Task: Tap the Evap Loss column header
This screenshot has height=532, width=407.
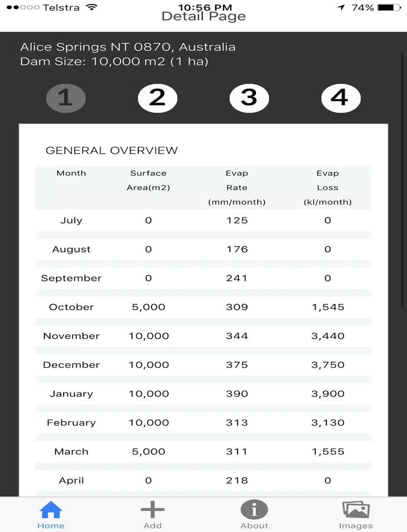Action: click(x=327, y=188)
